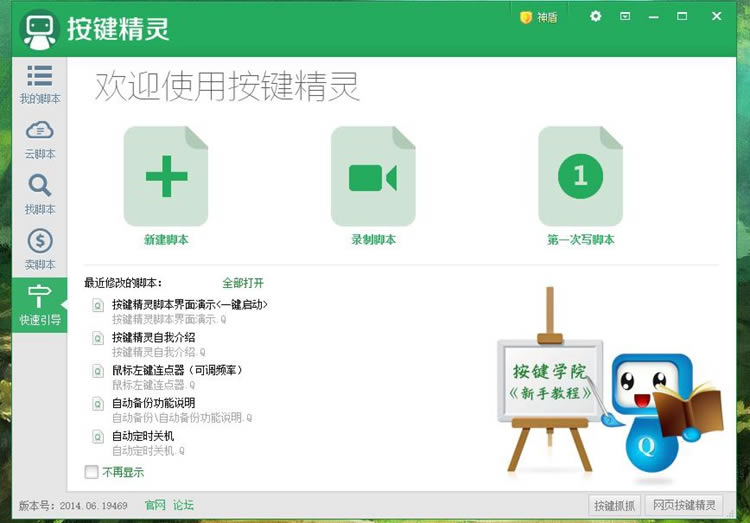This screenshot has width=750, height=523.
Task: Click the 全部打开 link
Action: 242,283
